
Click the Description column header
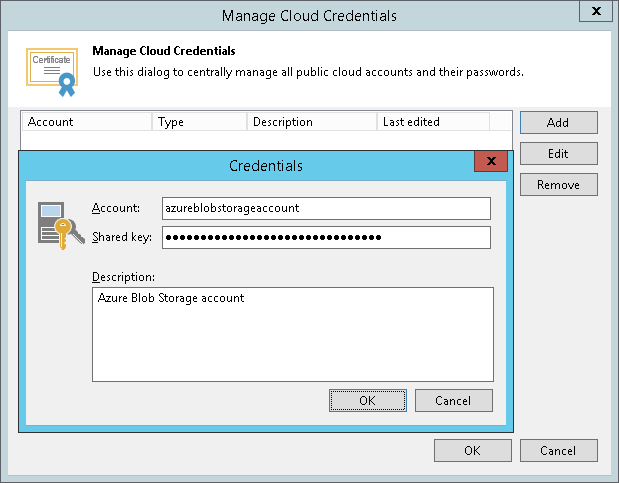(x=312, y=122)
